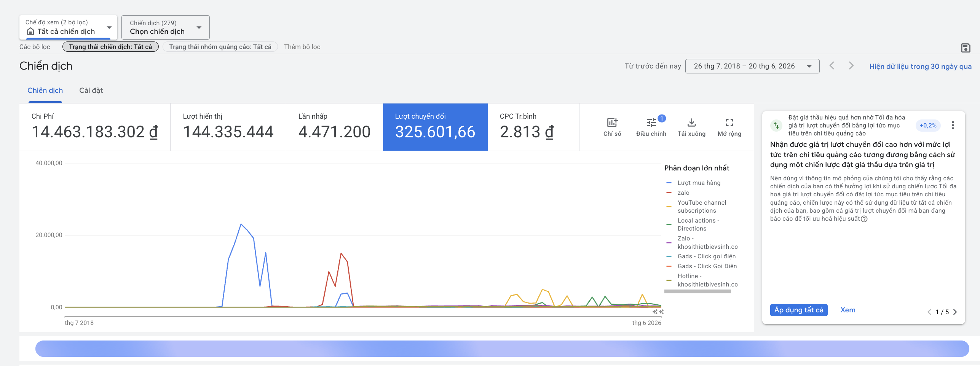
Task: Toggle the Hotline - khosithietbivesinh legend series
Action: pyautogui.click(x=702, y=280)
